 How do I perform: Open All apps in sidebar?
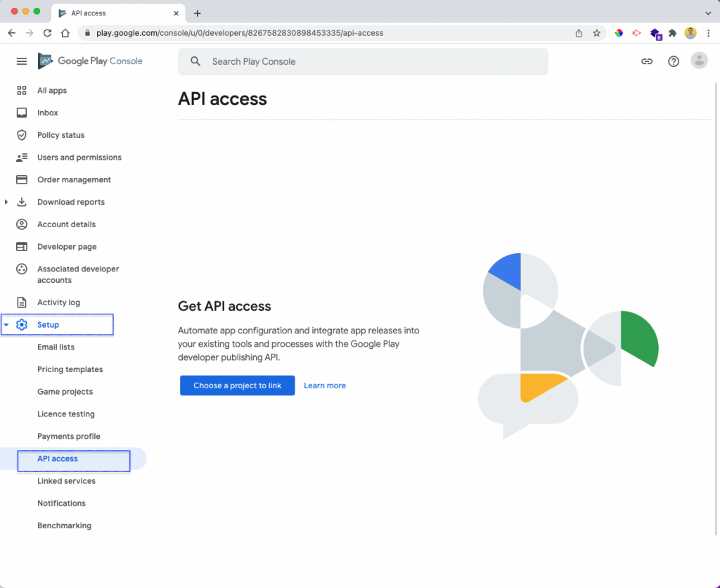(52, 91)
